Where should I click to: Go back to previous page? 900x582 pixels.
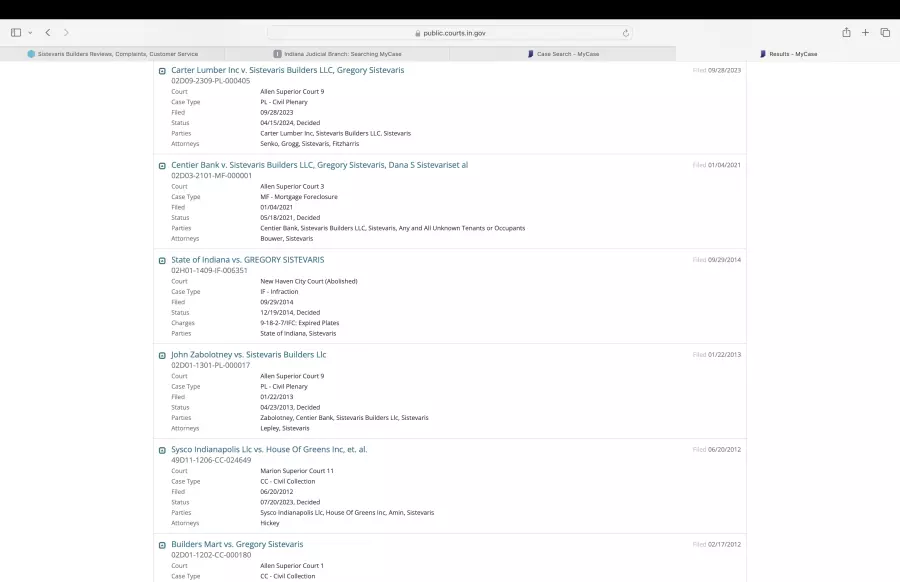(47, 33)
